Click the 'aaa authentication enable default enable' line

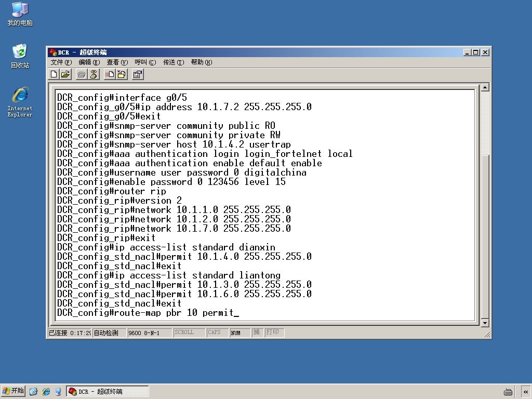pyautogui.click(x=189, y=163)
